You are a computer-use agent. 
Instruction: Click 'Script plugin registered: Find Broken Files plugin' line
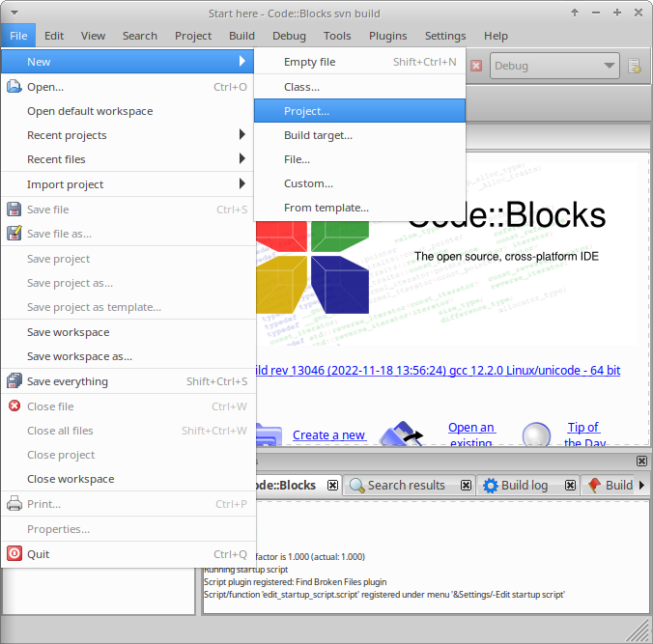(296, 581)
